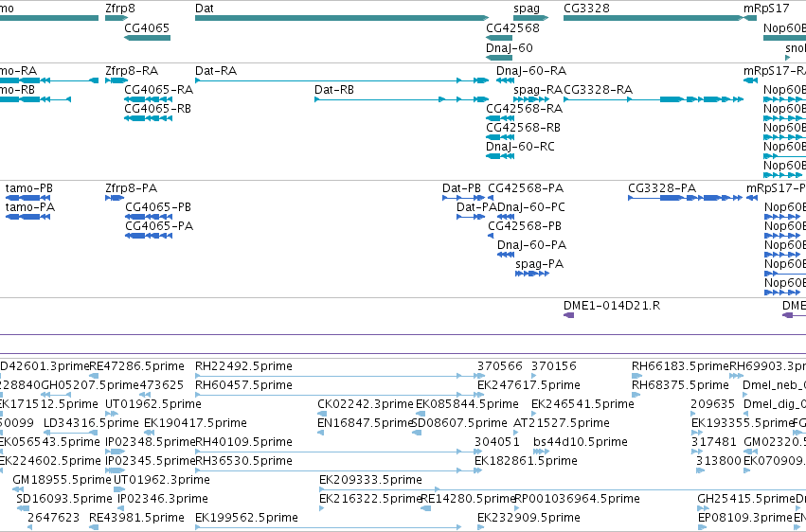
Task: Select EST label EK190417.5prime
Action: pyautogui.click(x=195, y=424)
